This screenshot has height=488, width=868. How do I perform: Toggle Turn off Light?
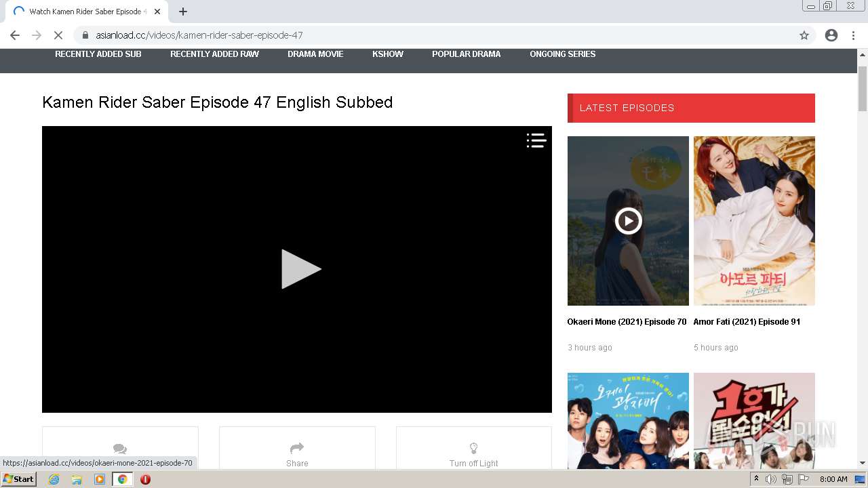[473, 448]
